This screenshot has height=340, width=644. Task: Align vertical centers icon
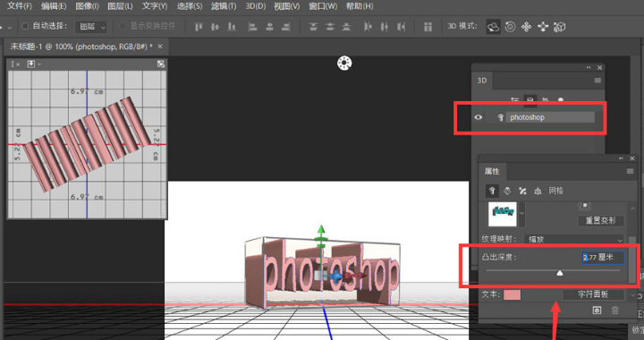coord(215,27)
